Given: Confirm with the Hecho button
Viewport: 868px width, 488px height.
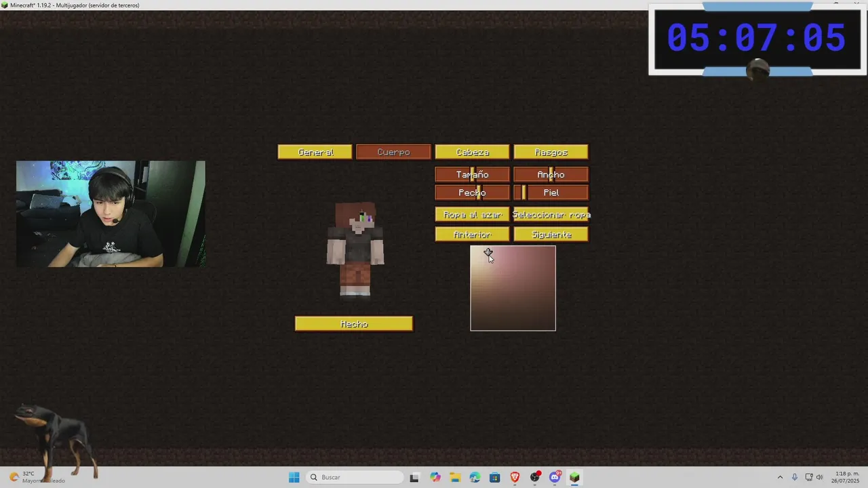Looking at the screenshot, I should (354, 324).
